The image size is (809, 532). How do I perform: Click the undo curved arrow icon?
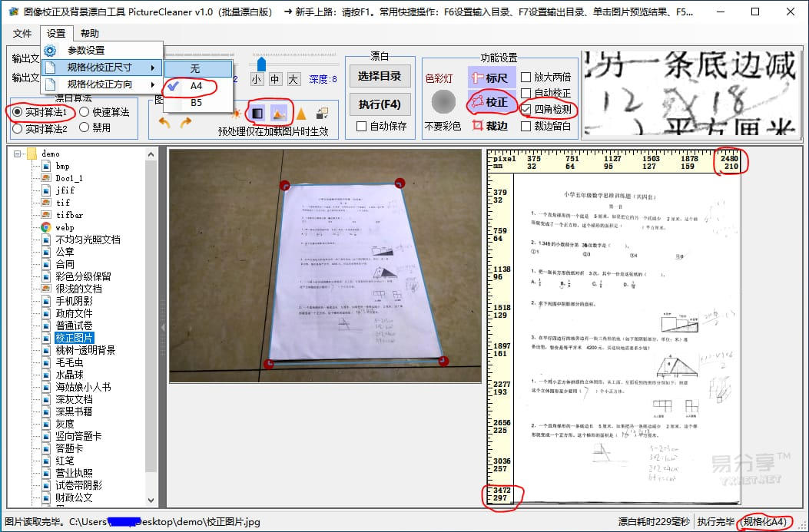point(164,121)
